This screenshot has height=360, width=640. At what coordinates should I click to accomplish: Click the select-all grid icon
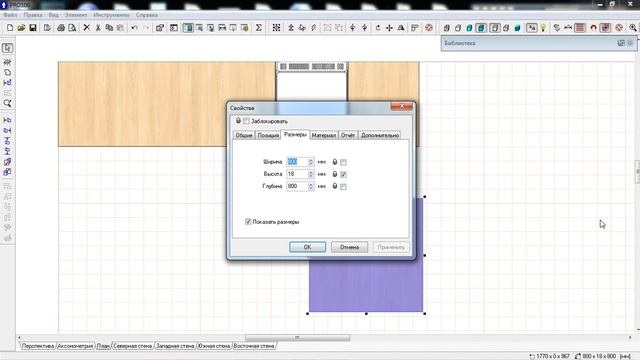point(276,28)
